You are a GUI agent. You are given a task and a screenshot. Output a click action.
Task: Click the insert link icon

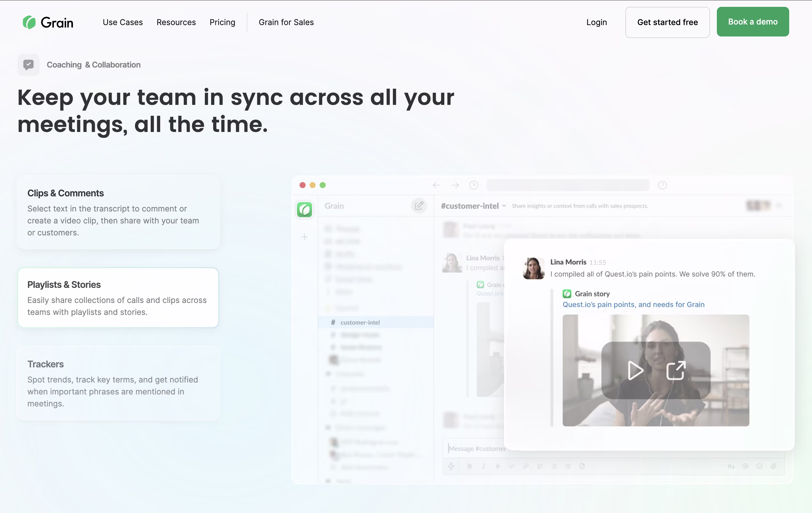[526, 466]
